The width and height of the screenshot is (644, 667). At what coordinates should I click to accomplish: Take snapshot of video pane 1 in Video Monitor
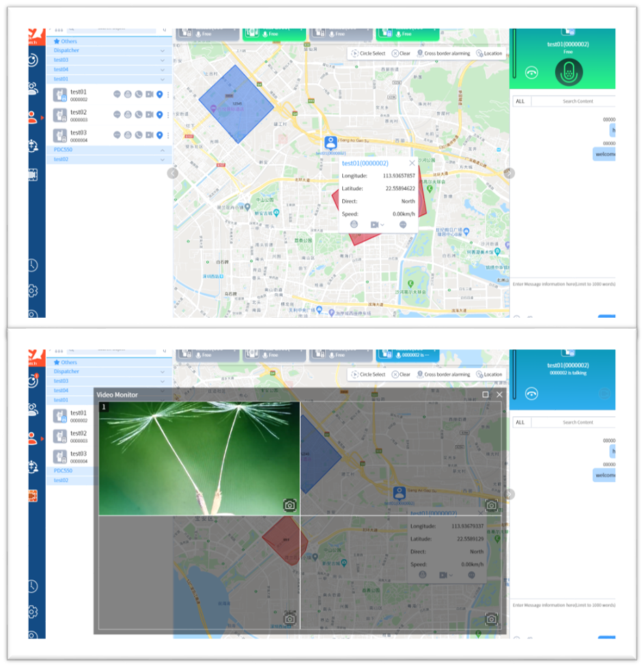click(290, 505)
